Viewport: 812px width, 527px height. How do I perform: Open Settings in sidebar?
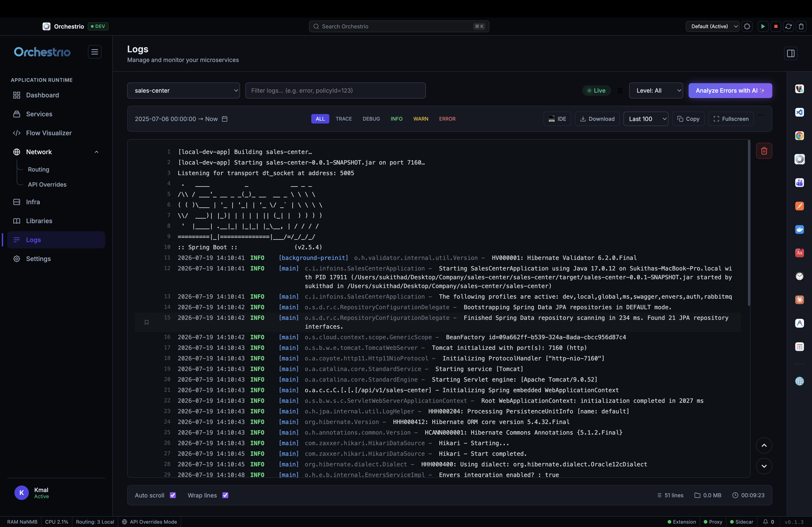(x=56, y=259)
